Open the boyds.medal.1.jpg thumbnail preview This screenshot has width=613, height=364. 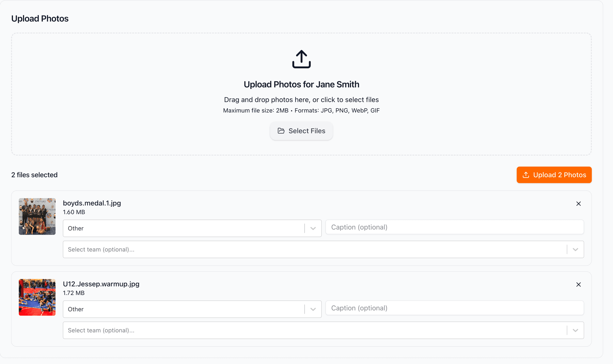tap(37, 216)
